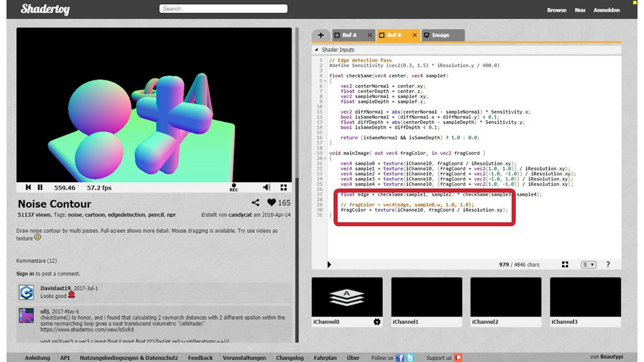644x362 pixels.
Task: Enter fullscreen shader preview
Action: click(283, 188)
